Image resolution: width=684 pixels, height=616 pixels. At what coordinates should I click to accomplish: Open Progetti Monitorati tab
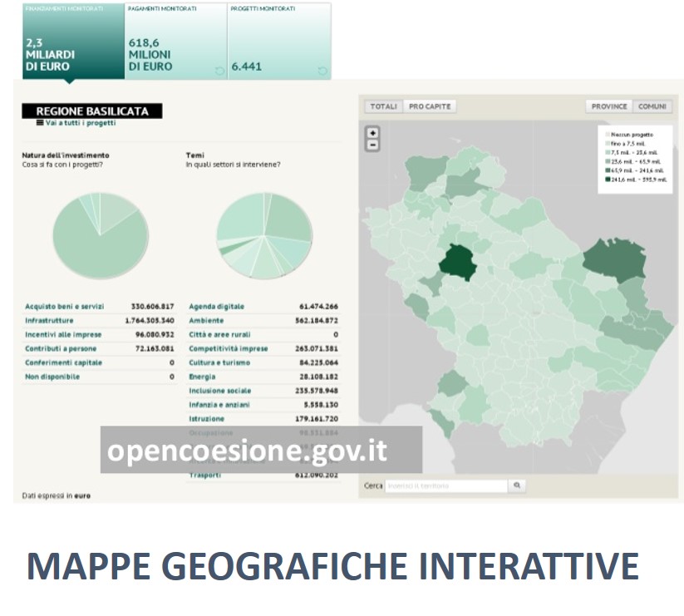click(x=278, y=42)
